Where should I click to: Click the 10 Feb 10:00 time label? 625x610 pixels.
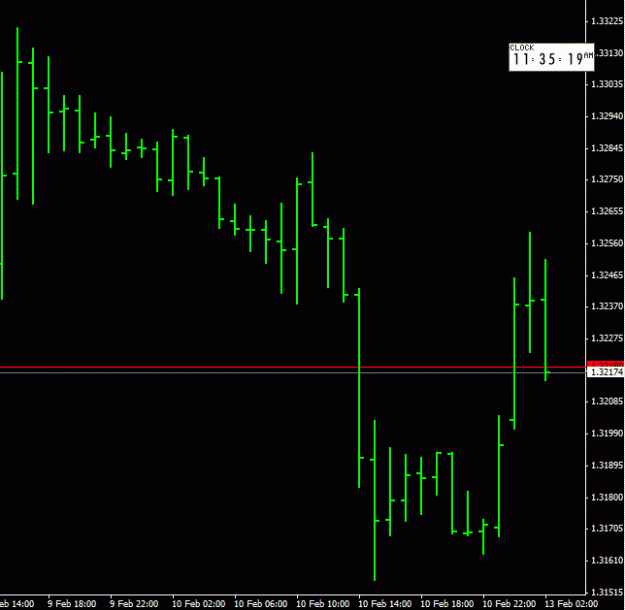point(323,604)
